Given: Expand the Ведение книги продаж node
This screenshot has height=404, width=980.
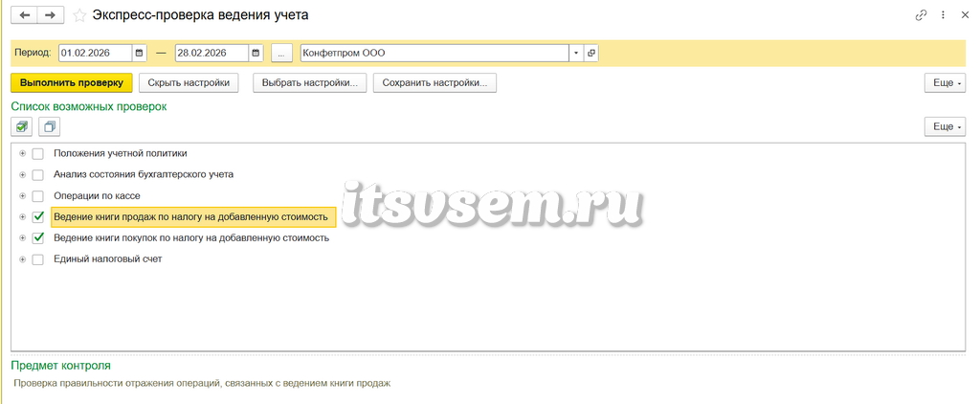Looking at the screenshot, I should (23, 217).
